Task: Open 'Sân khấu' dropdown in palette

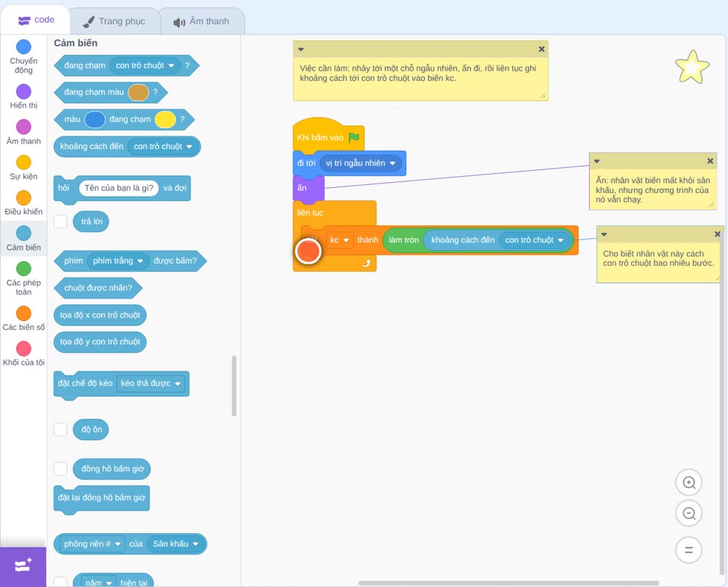Action: point(175,544)
